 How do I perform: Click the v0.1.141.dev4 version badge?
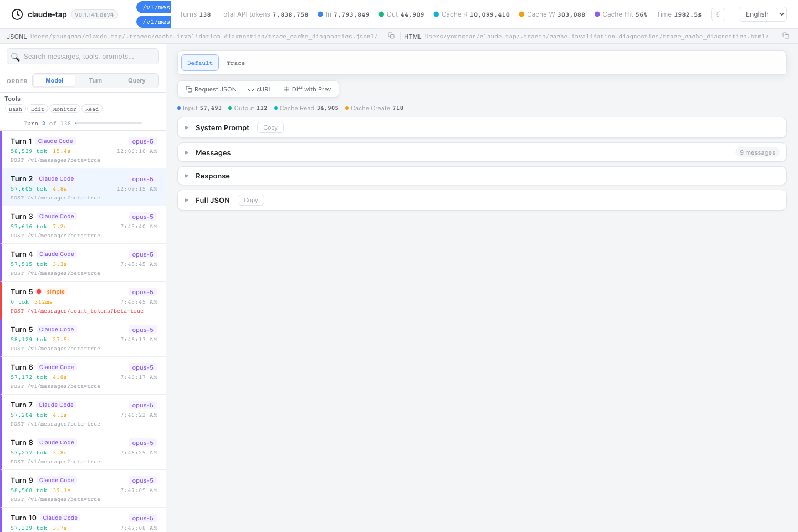pyautogui.click(x=94, y=14)
